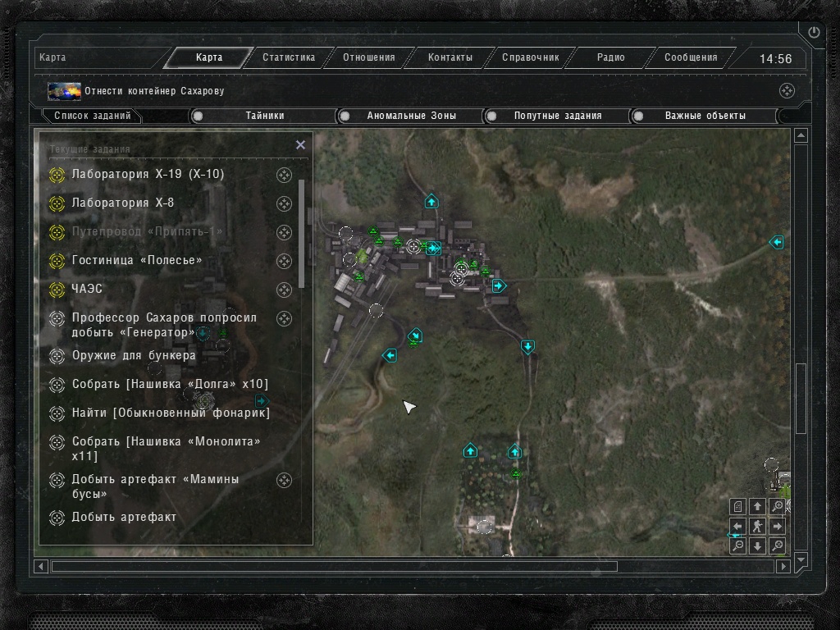The height and width of the screenshot is (630, 840).
Task: Click far east level transition arrow
Action: coord(776,242)
